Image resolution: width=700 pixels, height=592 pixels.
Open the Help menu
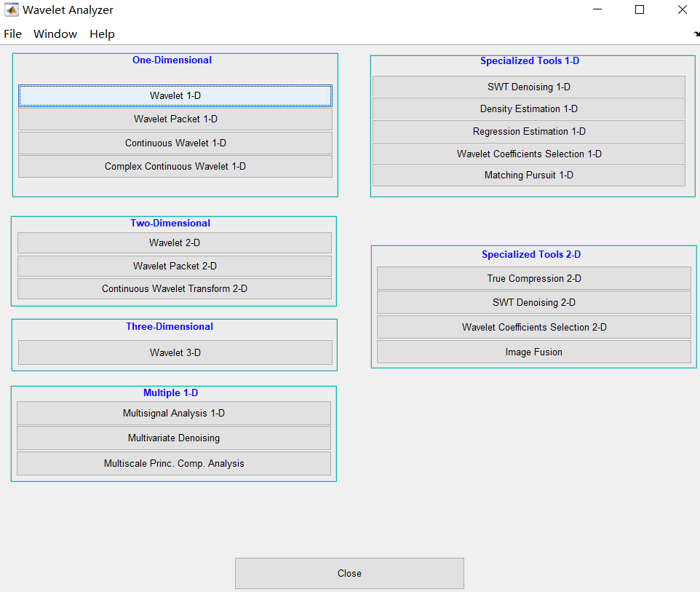click(x=102, y=34)
